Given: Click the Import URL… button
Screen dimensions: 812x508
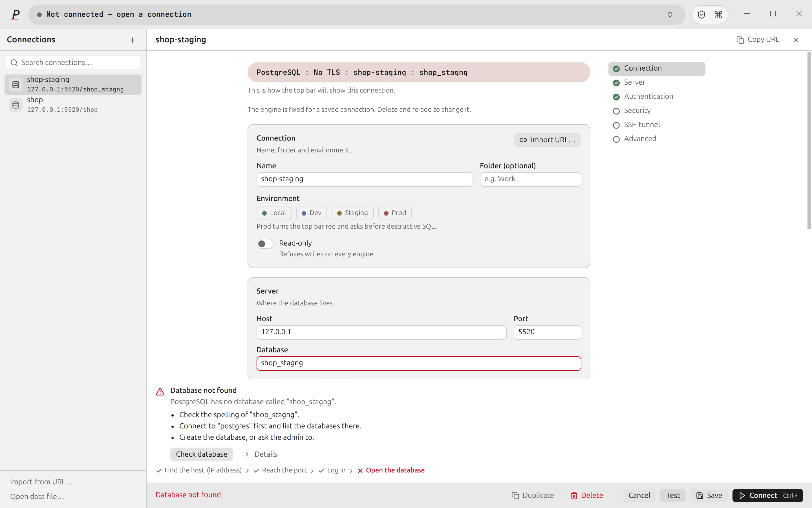Looking at the screenshot, I should pyautogui.click(x=547, y=140).
